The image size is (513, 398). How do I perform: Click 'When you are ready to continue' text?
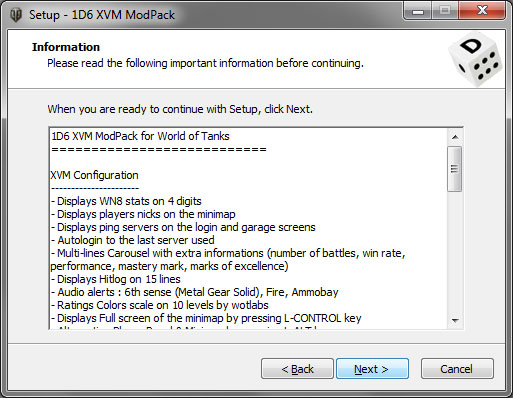tap(180, 109)
